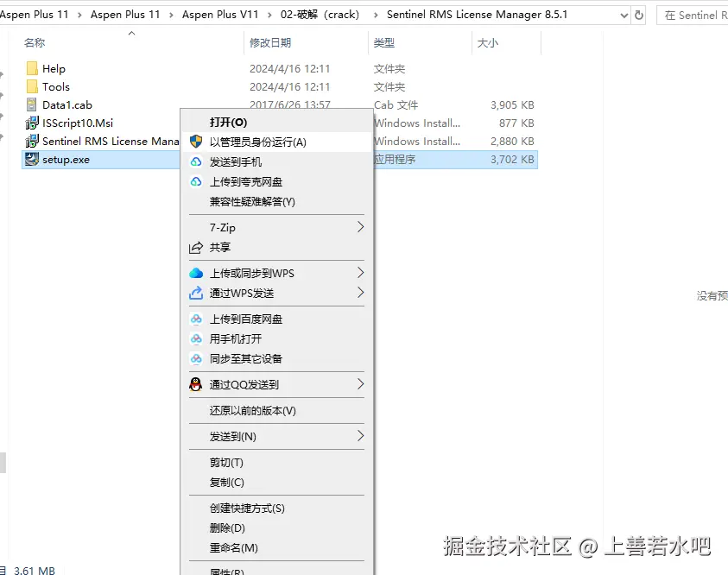Select 同步至其它设备 entry

tap(276, 359)
